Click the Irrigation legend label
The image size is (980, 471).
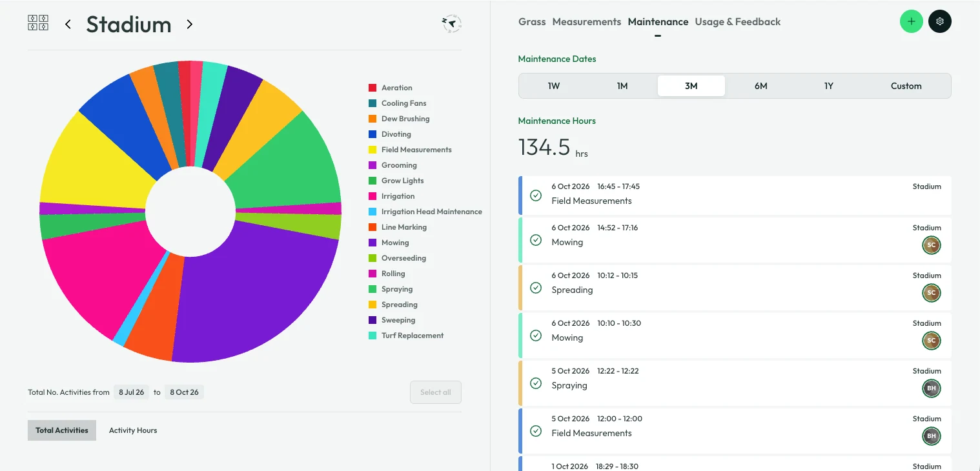point(398,196)
